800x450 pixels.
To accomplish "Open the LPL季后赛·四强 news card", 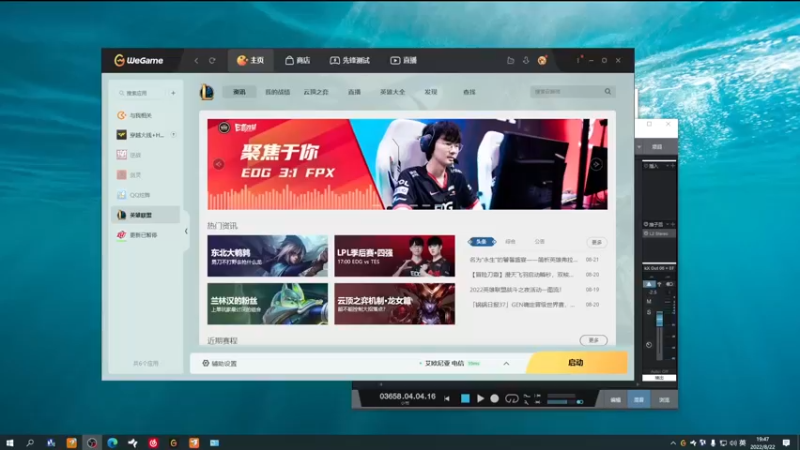I will (394, 256).
